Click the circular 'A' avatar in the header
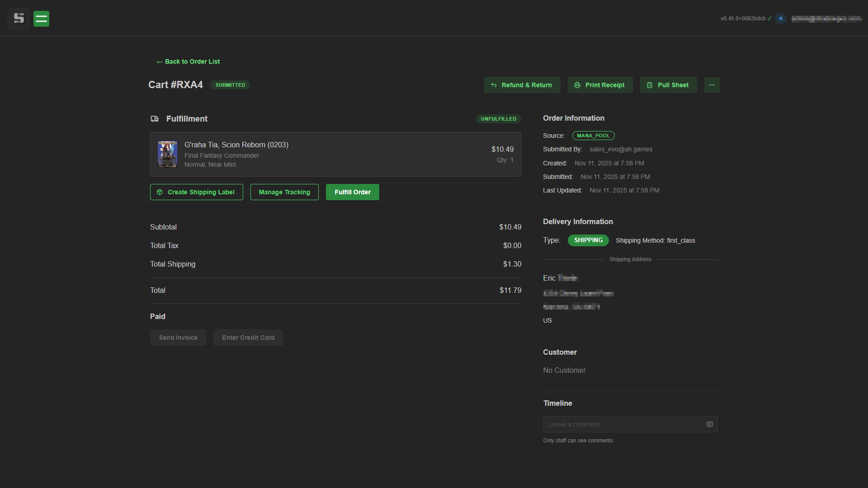 (781, 18)
